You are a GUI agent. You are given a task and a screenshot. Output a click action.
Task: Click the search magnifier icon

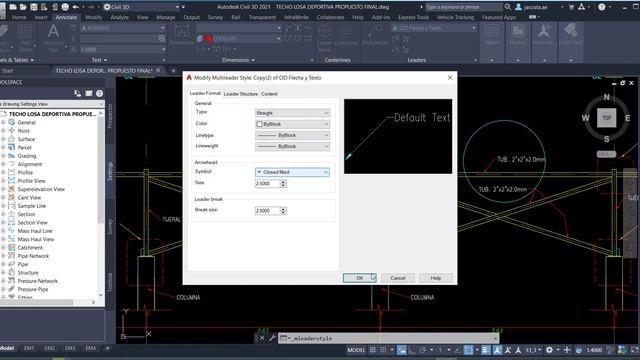coord(508,7)
